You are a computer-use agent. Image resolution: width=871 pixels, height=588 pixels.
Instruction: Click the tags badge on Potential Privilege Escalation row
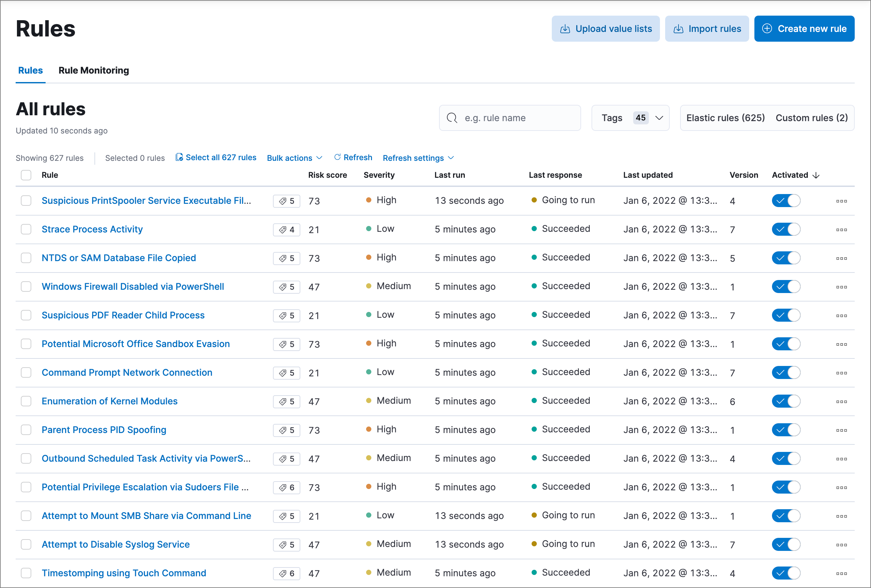(x=286, y=488)
